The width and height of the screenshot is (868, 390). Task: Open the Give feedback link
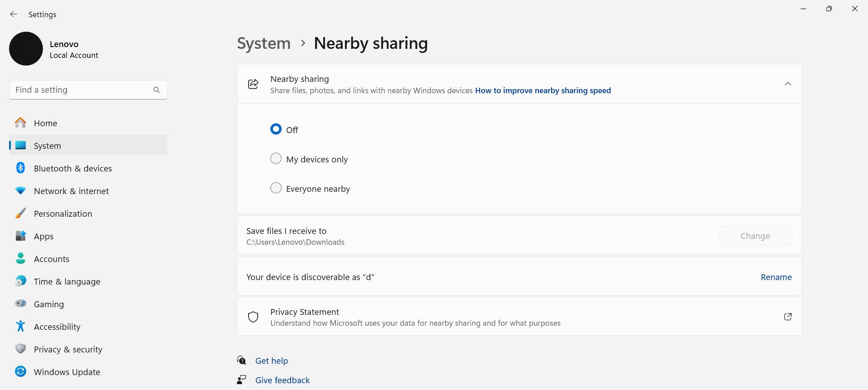[283, 380]
